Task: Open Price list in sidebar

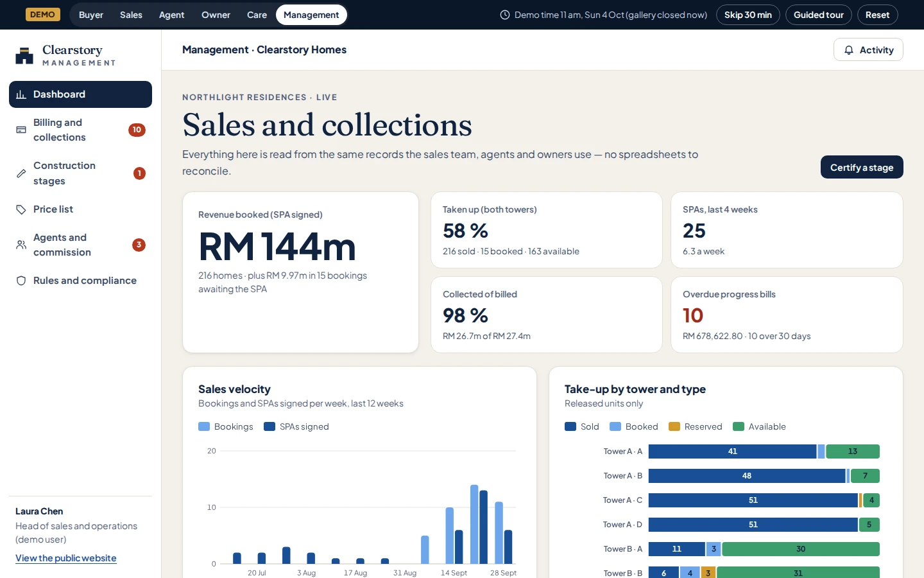Action: pyautogui.click(x=80, y=209)
